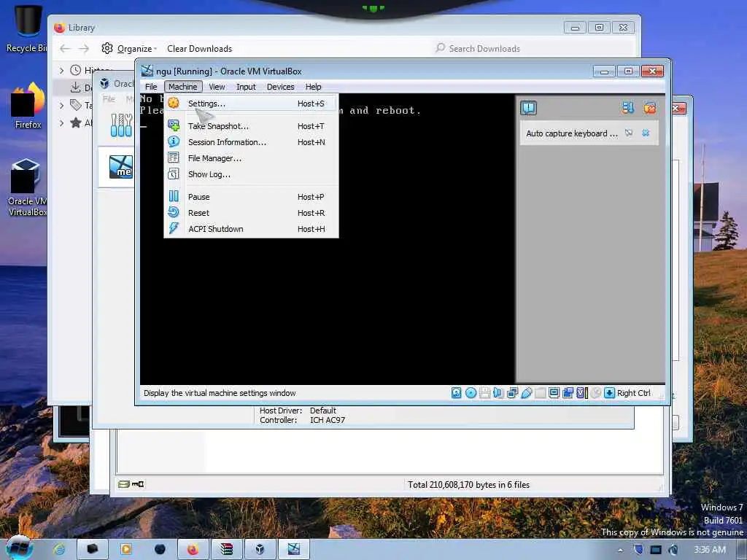Open Firefox from the taskbar

193,550
